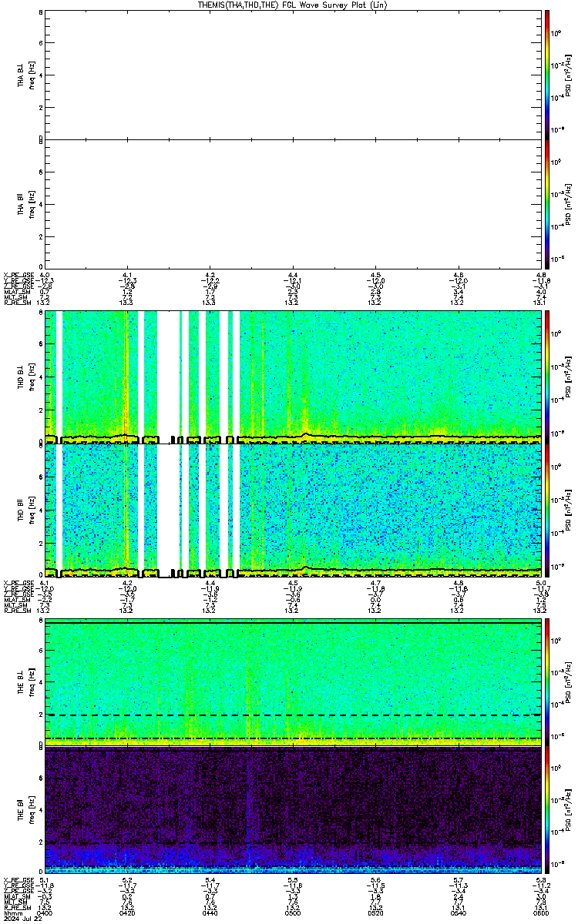The width and height of the screenshot is (578, 924).
Task: Click the MLAT_SM row label under THE panels
Action: [x=15, y=896]
